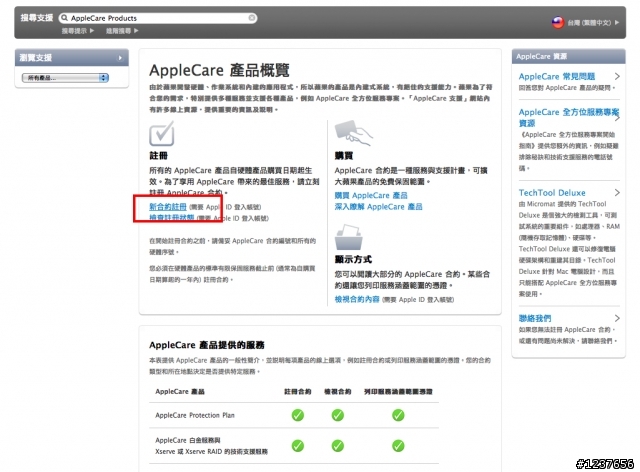Clear the AppleCare Products search field
The width and height of the screenshot is (640, 472).
tap(252, 18)
